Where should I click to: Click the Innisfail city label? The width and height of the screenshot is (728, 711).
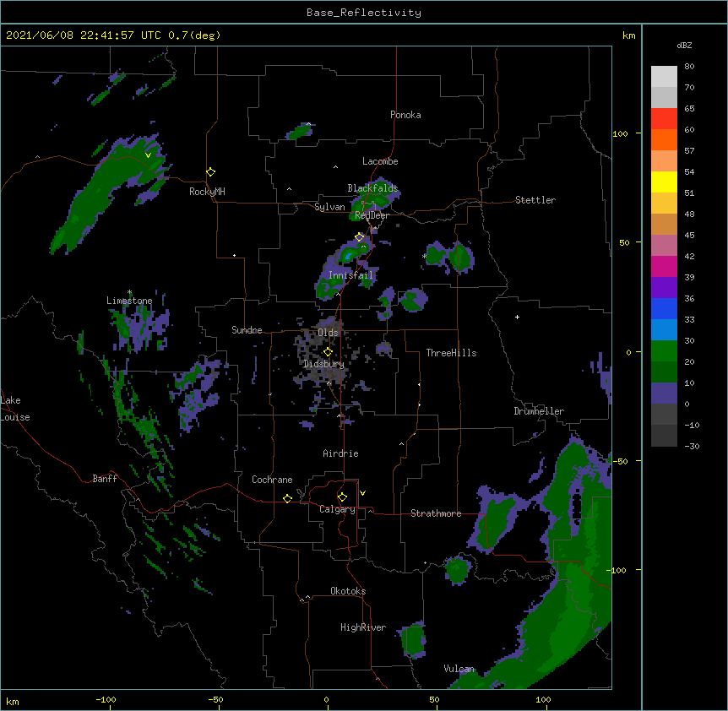350,275
